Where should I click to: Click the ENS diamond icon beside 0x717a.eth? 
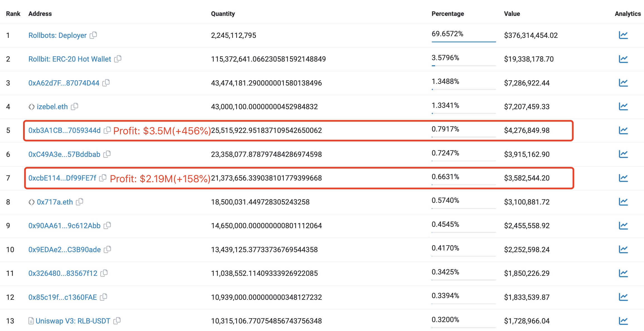click(31, 201)
